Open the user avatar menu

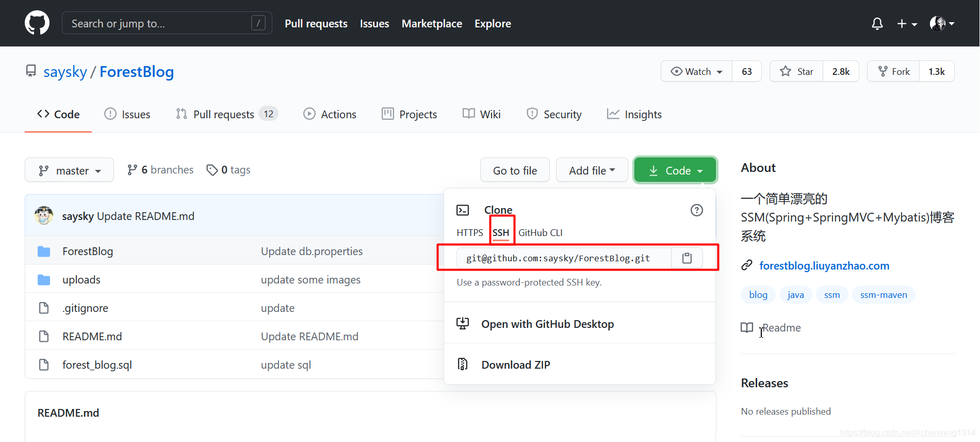point(942,24)
